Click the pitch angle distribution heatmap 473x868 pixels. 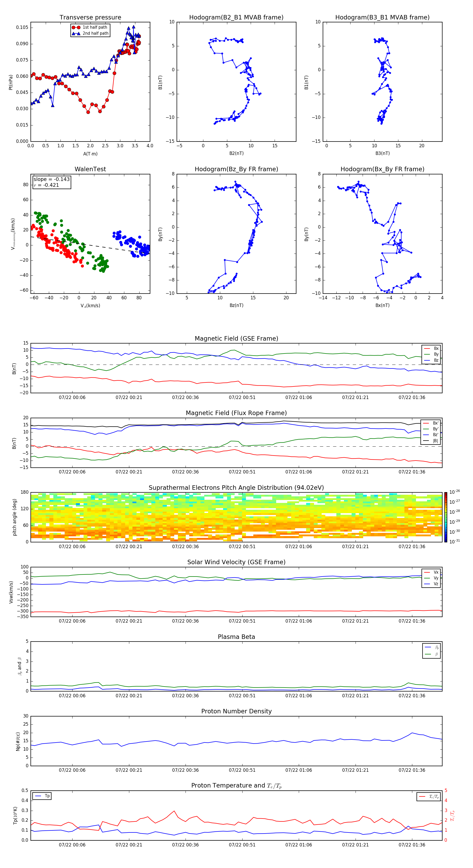[x=236, y=517]
